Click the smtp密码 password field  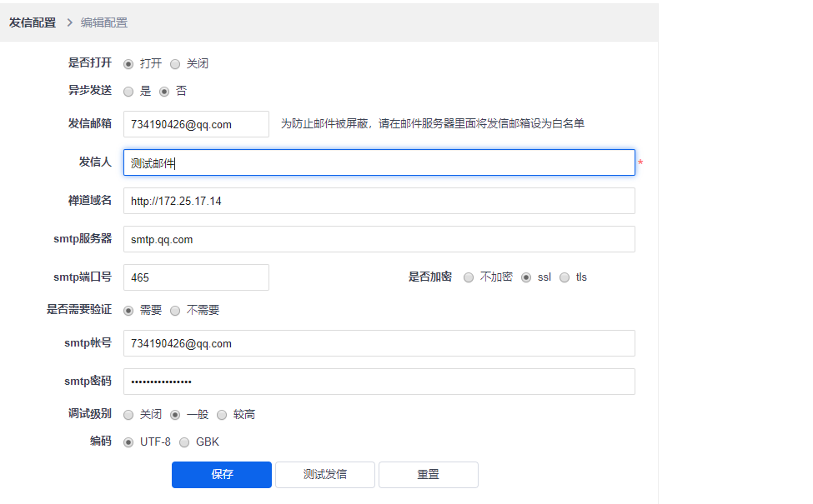pos(379,382)
